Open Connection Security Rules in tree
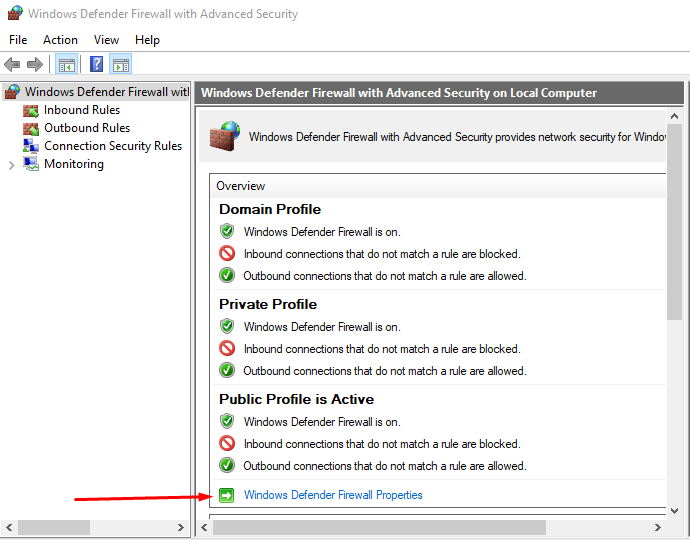This screenshot has height=540, width=690. (x=112, y=146)
